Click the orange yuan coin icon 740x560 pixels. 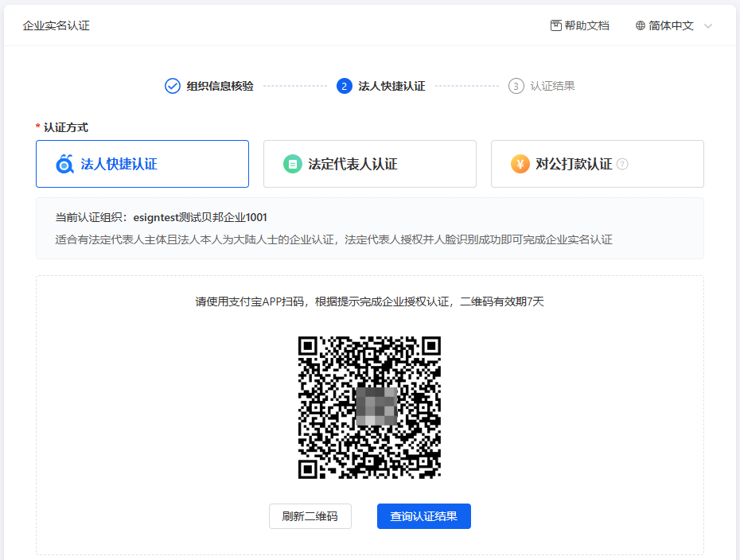coord(520,164)
